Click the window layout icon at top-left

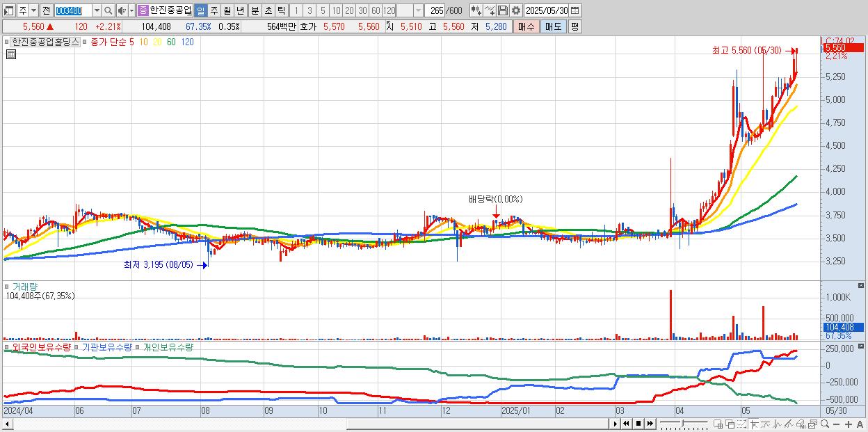click(9, 10)
